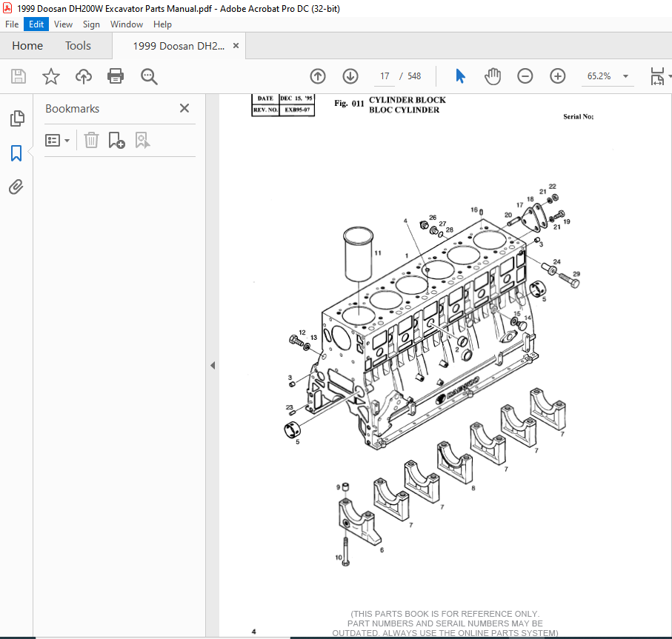The width and height of the screenshot is (672, 639).
Task: Open the Help menu
Action: (162, 24)
